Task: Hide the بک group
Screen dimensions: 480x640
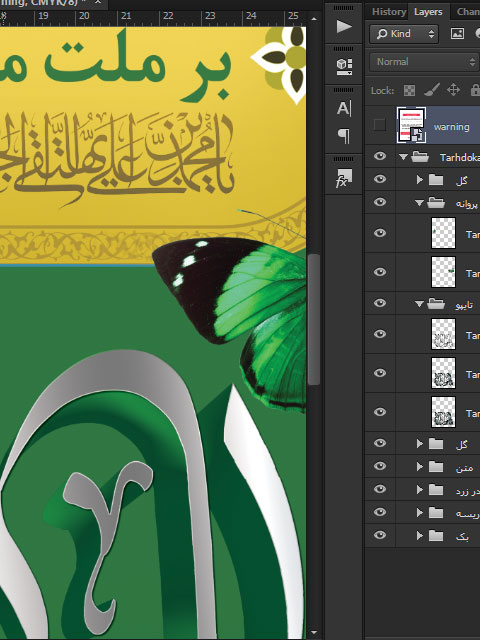Action: click(380, 535)
